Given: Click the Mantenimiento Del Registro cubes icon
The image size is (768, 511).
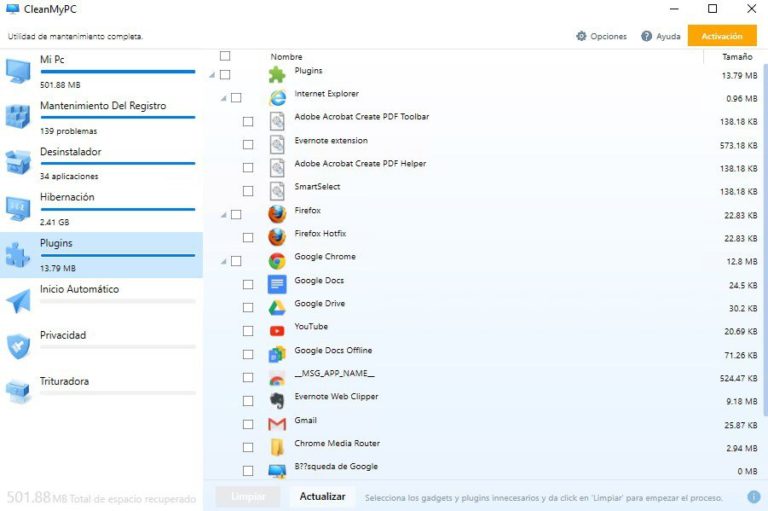Looking at the screenshot, I should tap(18, 117).
